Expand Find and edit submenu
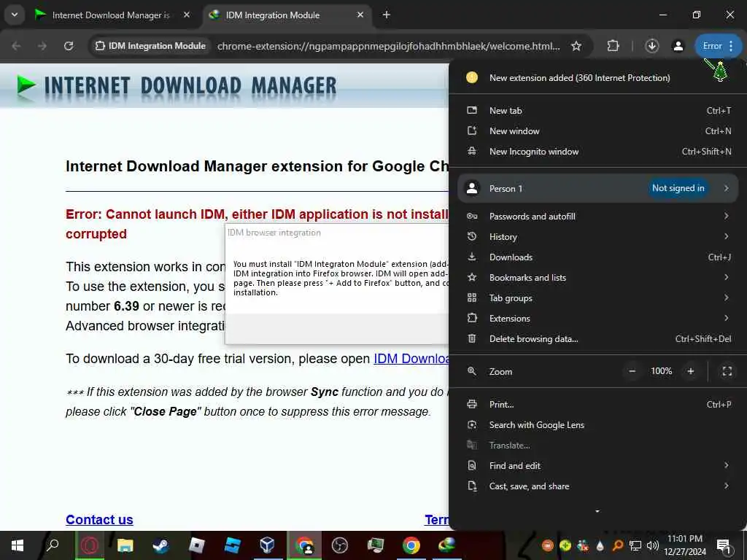Screen dimensions: 747x560 pos(598,466)
